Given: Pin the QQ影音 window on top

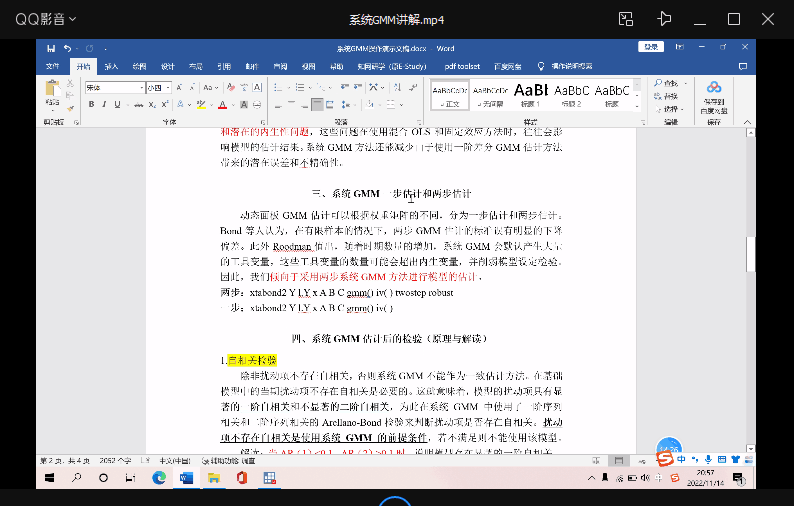Looking at the screenshot, I should pos(664,19).
